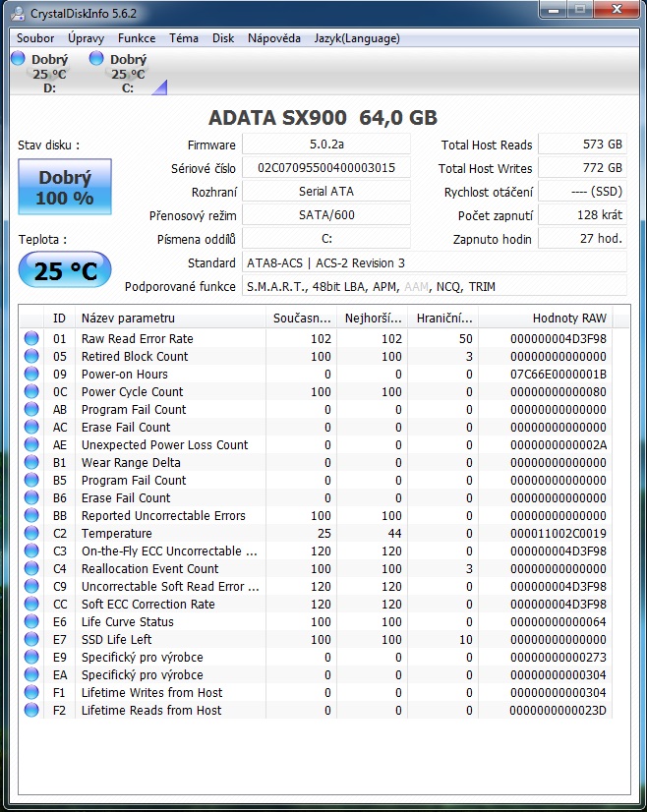Click the status orb for Life Curve Status
The height and width of the screenshot is (812, 647).
click(x=31, y=621)
